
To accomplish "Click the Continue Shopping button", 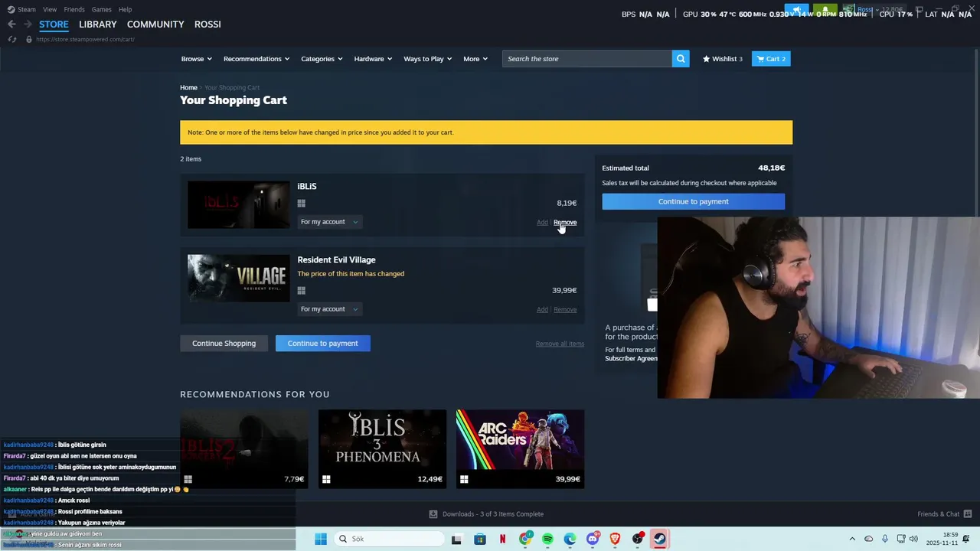I will pyautogui.click(x=224, y=344).
